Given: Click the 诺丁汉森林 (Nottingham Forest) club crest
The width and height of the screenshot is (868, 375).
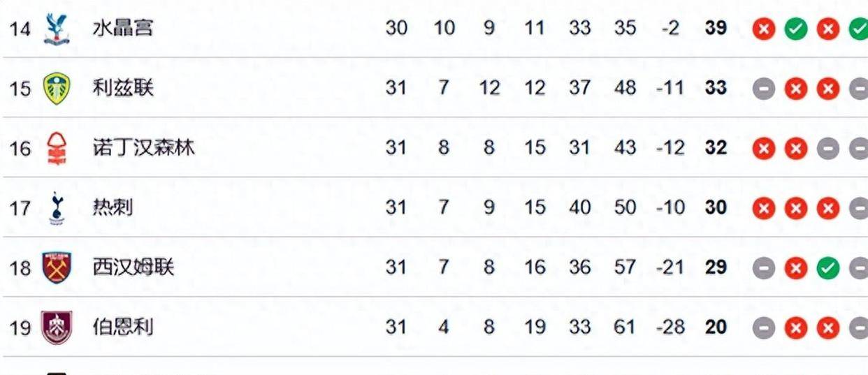Looking at the screenshot, I should click(57, 148).
